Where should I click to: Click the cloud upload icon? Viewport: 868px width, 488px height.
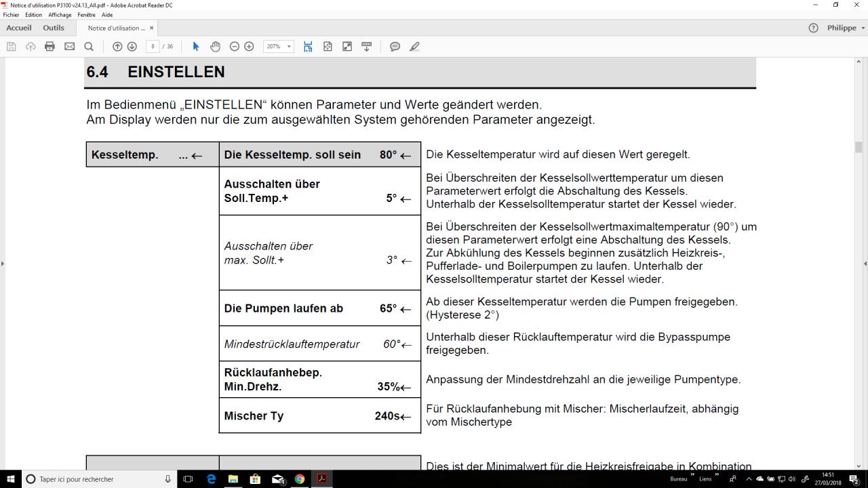[x=31, y=47]
